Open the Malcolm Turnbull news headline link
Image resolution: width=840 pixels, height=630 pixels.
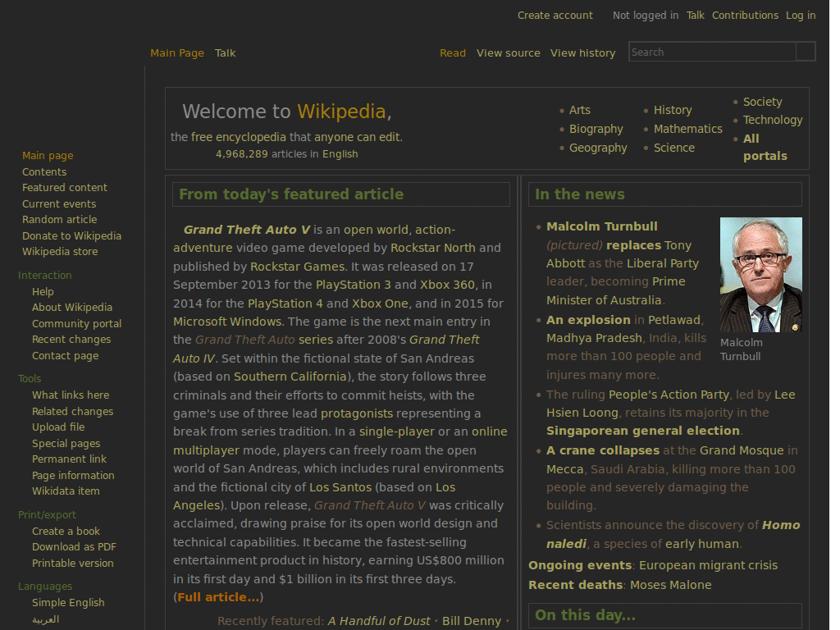pyautogui.click(x=601, y=226)
